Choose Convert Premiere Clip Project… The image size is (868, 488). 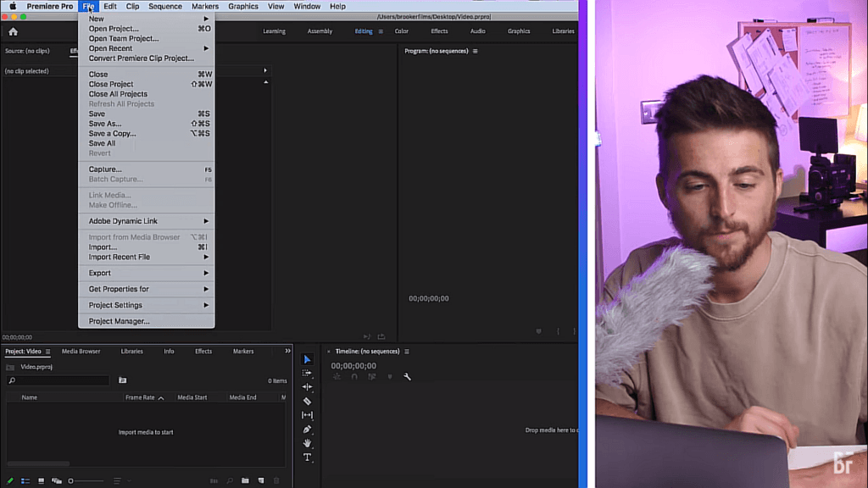pyautogui.click(x=146, y=58)
